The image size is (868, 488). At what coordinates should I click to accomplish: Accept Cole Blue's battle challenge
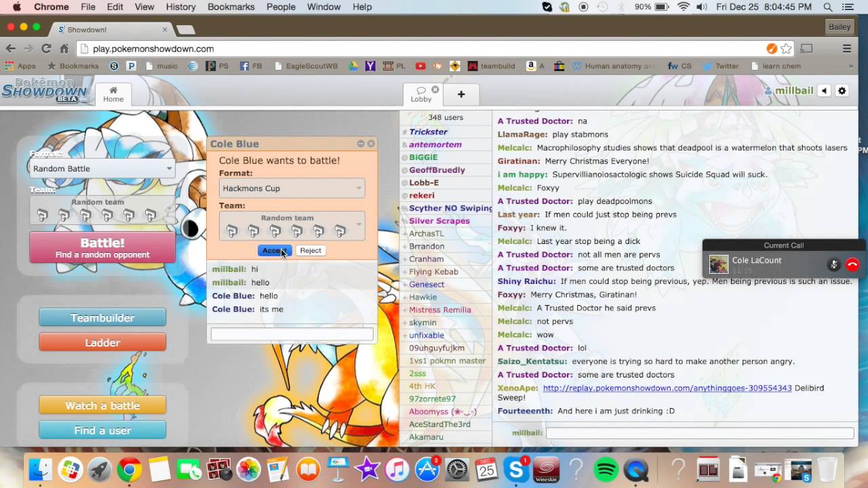[275, 251]
